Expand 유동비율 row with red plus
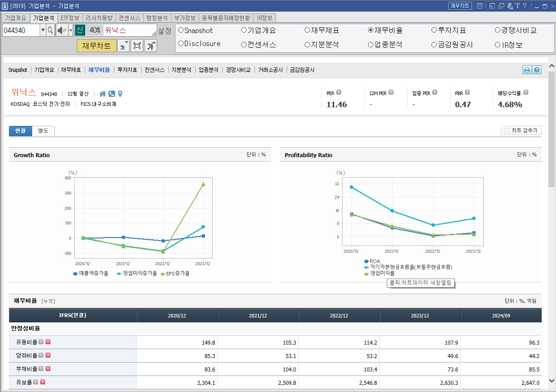This screenshot has width=556, height=392. [x=48, y=342]
